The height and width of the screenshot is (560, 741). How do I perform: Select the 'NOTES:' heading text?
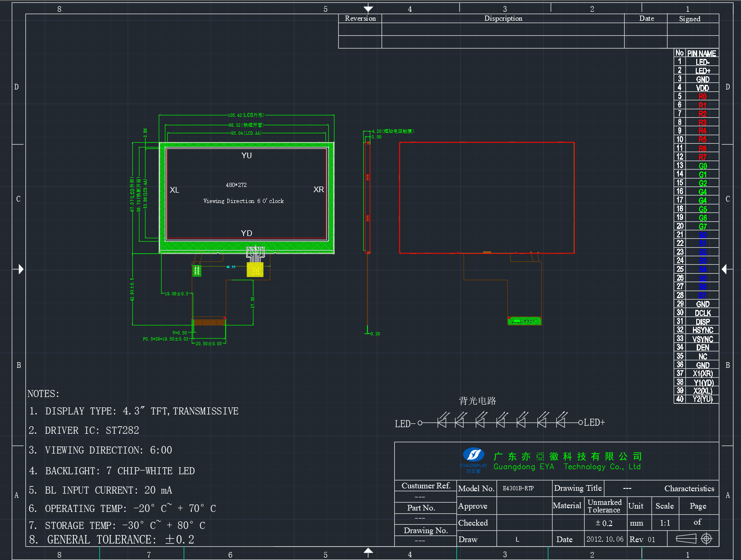click(x=43, y=394)
